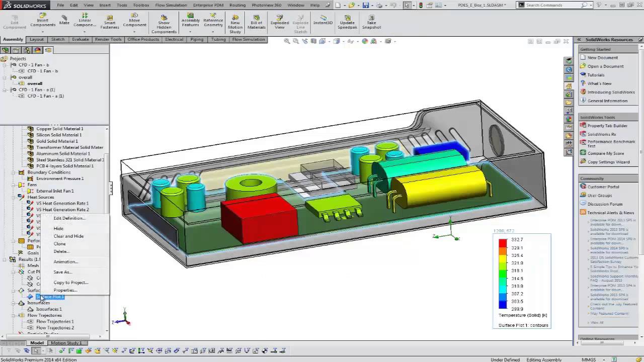Open the Piping tab
644x362 pixels.
tap(197, 39)
